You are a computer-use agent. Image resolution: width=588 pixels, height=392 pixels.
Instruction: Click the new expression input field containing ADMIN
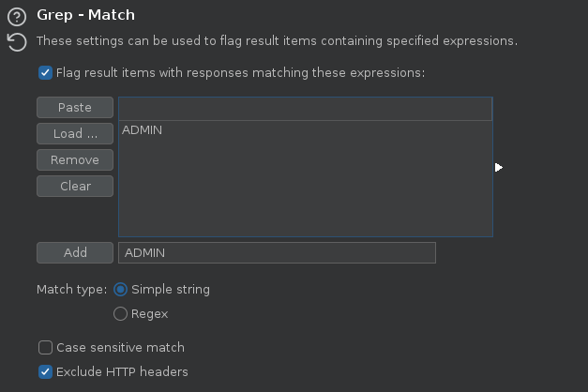pos(278,252)
